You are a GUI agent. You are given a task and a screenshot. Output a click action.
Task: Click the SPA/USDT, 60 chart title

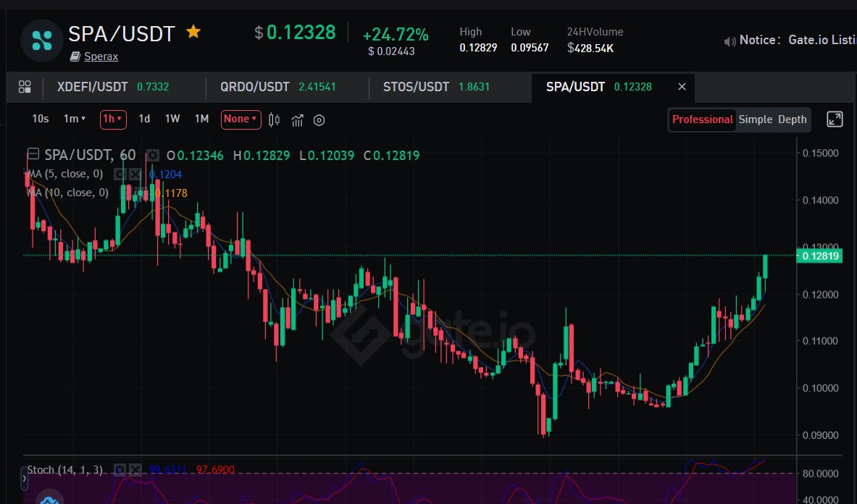(x=90, y=155)
